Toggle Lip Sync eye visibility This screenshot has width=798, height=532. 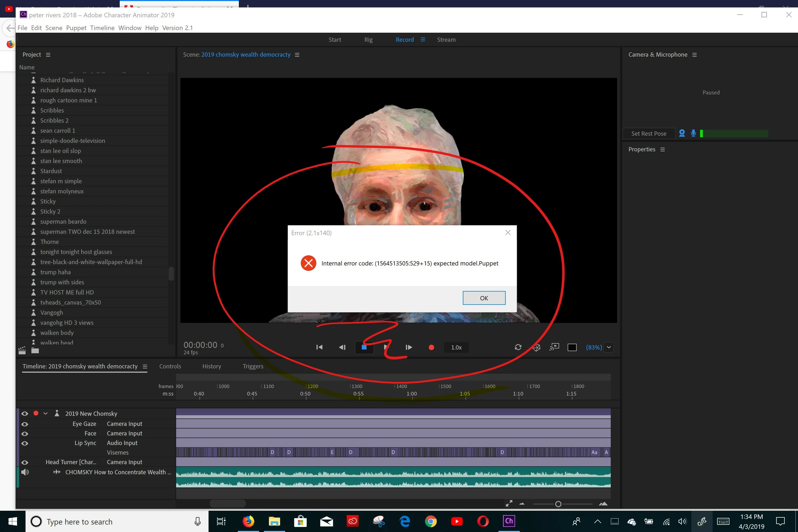pyautogui.click(x=25, y=443)
